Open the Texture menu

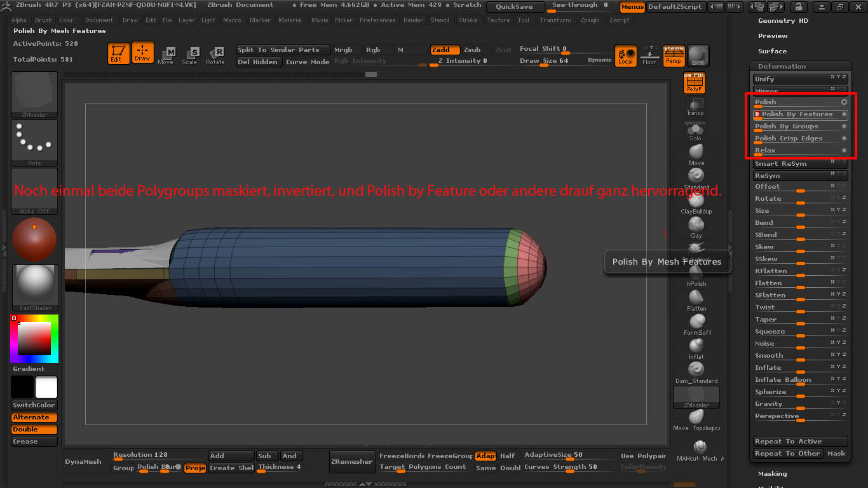point(498,20)
